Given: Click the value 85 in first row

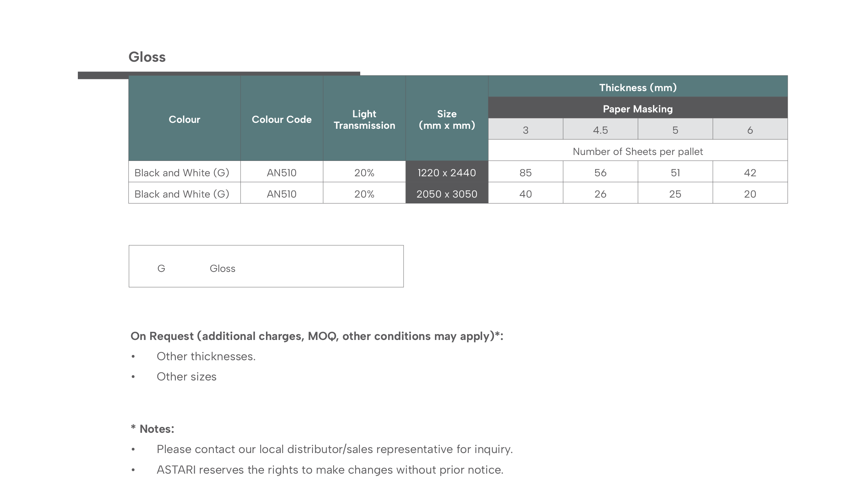Looking at the screenshot, I should (526, 172).
